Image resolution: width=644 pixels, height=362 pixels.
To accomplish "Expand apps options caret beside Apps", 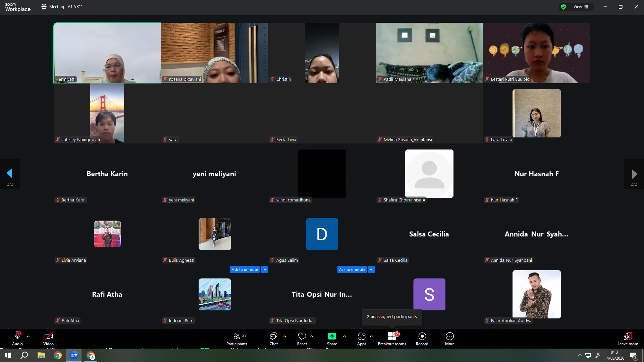I will [x=371, y=336].
